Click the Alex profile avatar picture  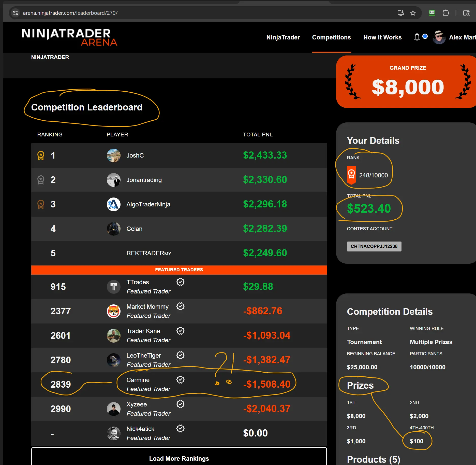click(x=439, y=37)
